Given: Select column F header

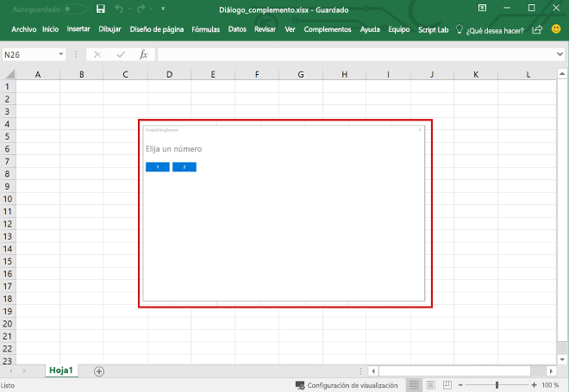Looking at the screenshot, I should (257, 74).
